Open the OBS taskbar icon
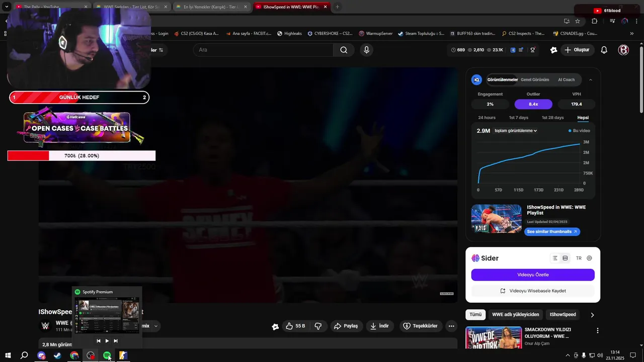 91,355
